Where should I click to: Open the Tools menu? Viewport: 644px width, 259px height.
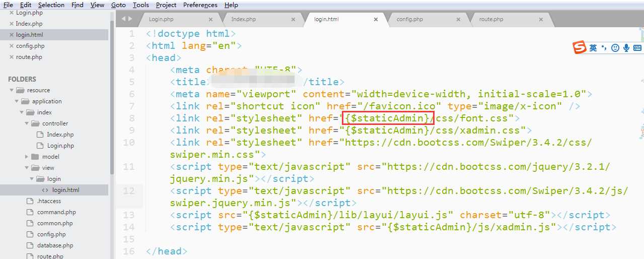point(141,5)
